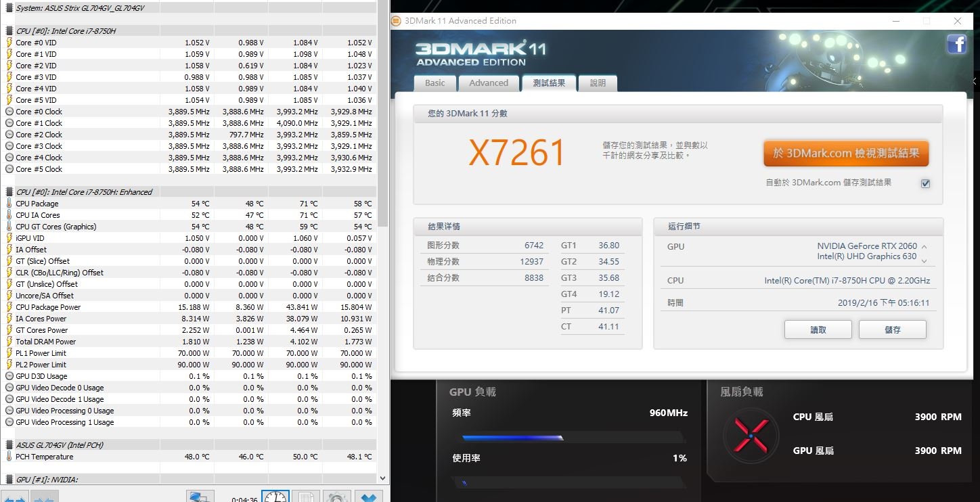Click the thermometer icon beside CPU IA Cores
The height and width of the screenshot is (502, 980).
[x=9, y=215]
